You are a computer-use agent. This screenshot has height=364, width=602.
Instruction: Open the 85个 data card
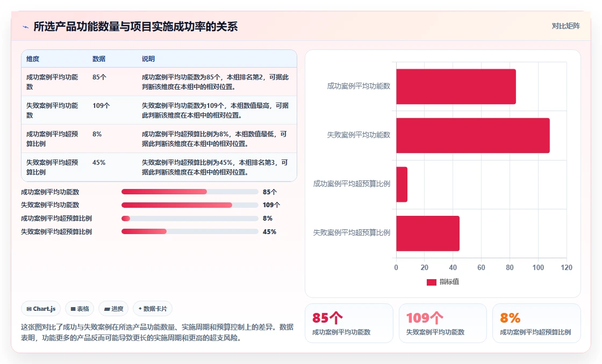pyautogui.click(x=349, y=323)
